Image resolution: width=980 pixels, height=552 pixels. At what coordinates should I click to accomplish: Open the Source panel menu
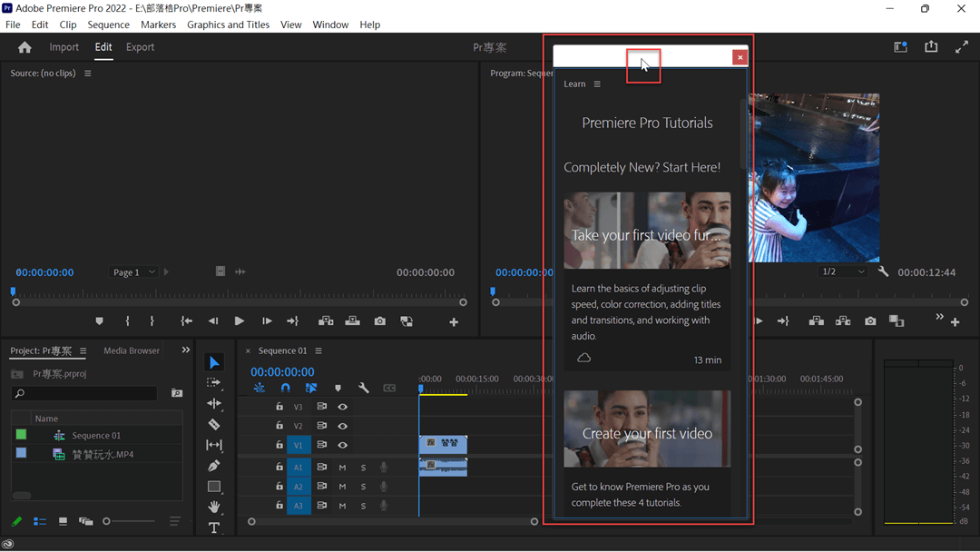pyautogui.click(x=87, y=74)
